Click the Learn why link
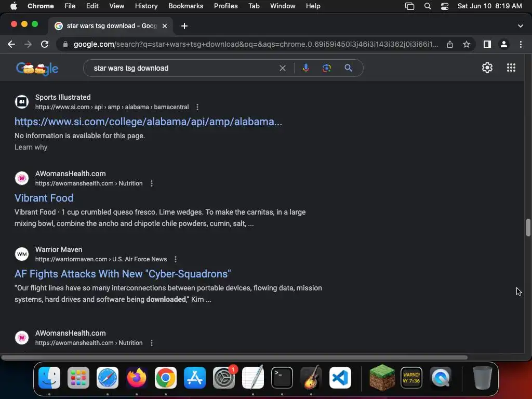 coord(31,147)
